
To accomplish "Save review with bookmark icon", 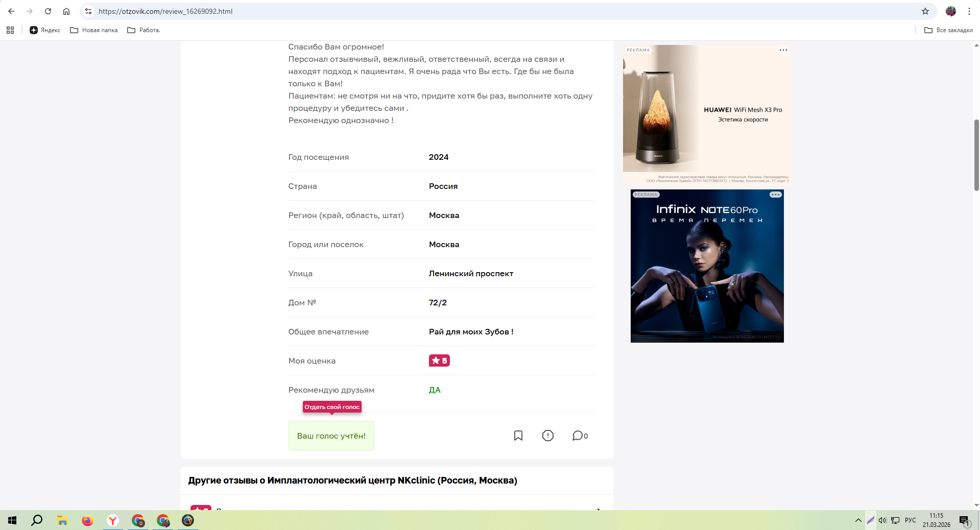I will (518, 436).
